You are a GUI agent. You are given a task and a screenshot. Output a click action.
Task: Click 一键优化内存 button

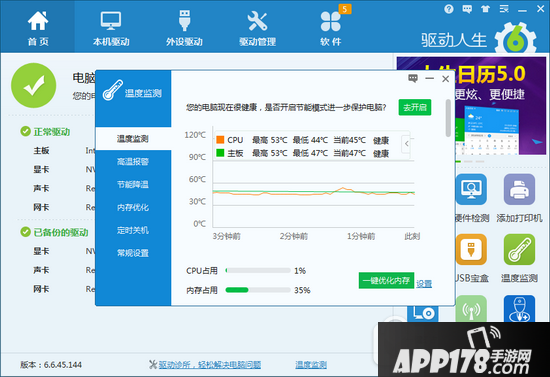click(x=386, y=281)
